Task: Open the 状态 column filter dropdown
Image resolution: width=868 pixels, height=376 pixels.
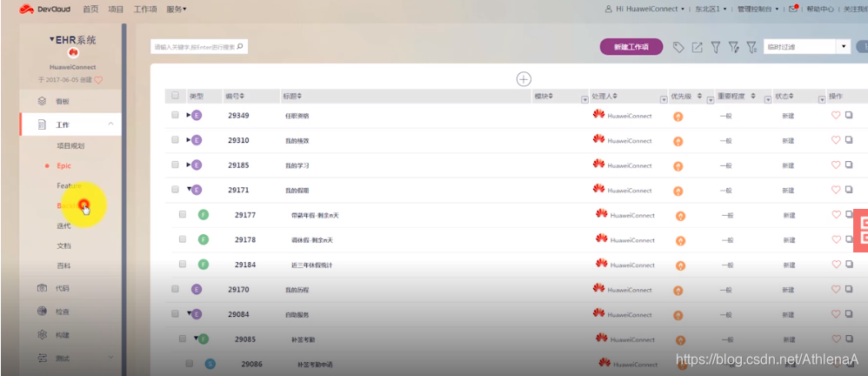Action: (x=822, y=99)
